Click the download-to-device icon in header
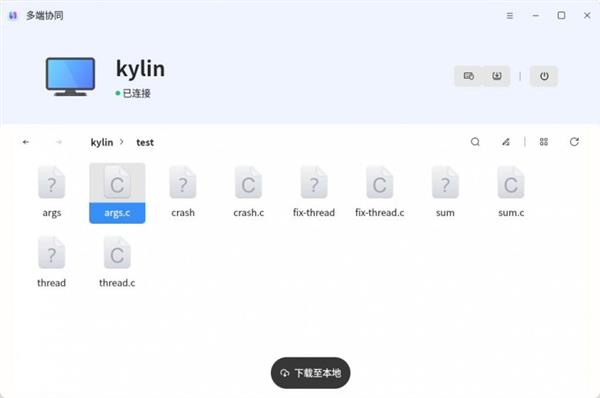Viewport: 600px width, 398px height. pyautogui.click(x=497, y=76)
